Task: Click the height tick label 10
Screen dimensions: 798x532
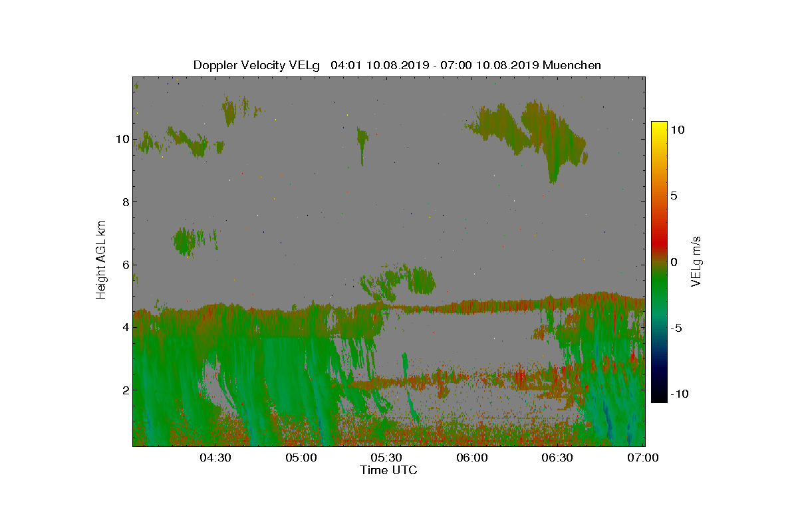Action: tap(121, 139)
